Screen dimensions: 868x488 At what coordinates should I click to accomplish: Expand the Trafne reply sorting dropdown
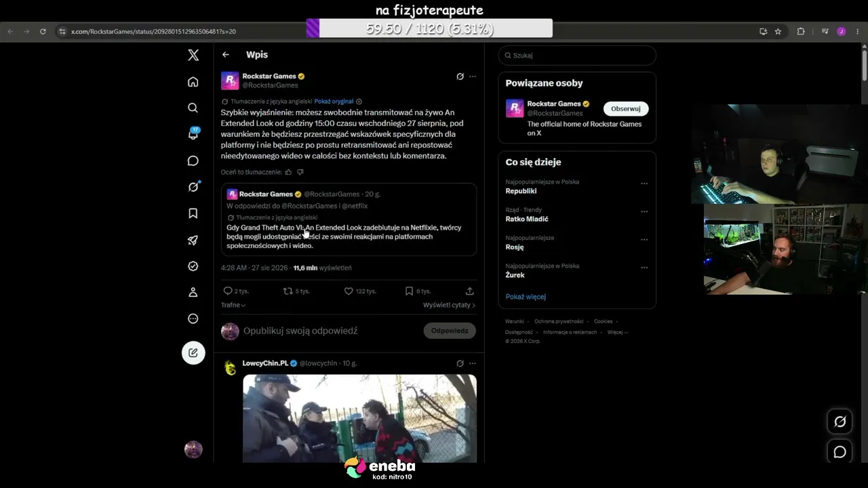(x=233, y=305)
